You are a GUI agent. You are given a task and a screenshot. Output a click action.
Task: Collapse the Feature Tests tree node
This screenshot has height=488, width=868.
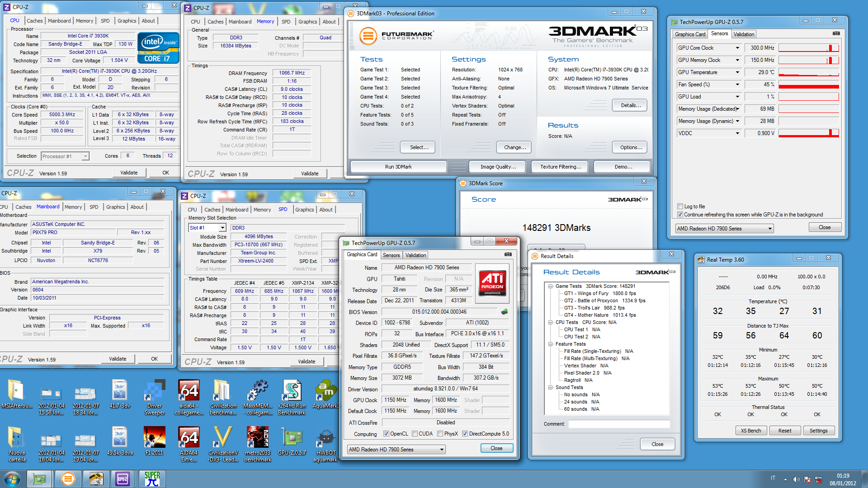point(550,344)
